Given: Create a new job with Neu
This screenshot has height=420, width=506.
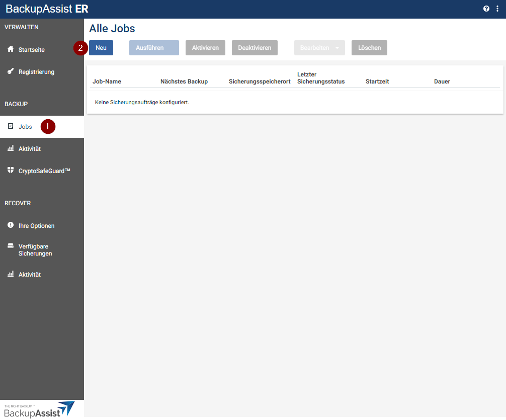Looking at the screenshot, I should click(101, 48).
